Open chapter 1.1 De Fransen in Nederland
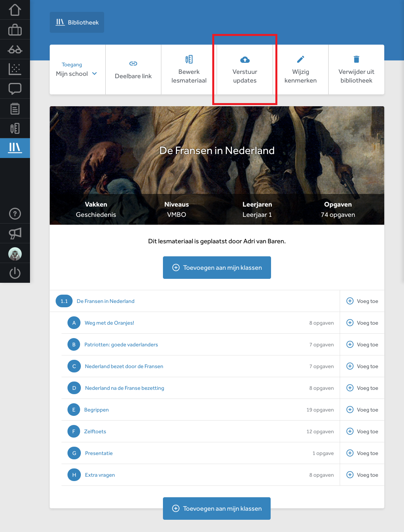Viewport: 404px width, 532px height. tap(105, 301)
